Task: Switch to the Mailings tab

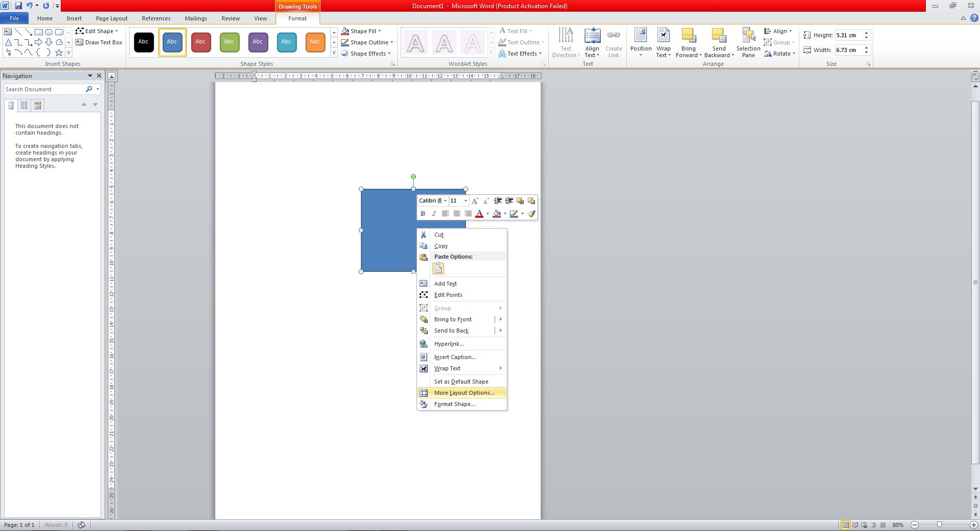Action: (x=196, y=18)
